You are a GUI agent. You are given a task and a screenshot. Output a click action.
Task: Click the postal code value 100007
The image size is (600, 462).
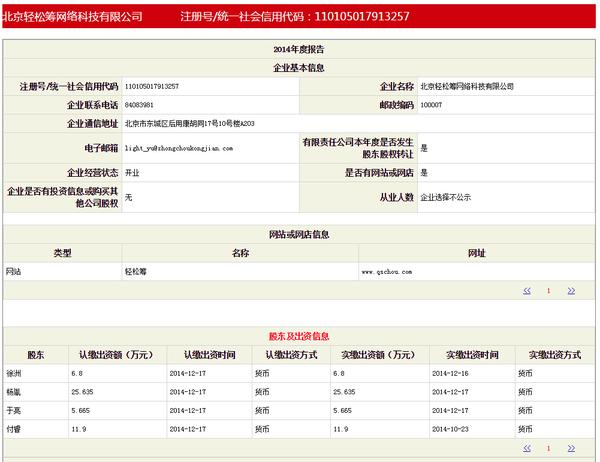[431, 105]
